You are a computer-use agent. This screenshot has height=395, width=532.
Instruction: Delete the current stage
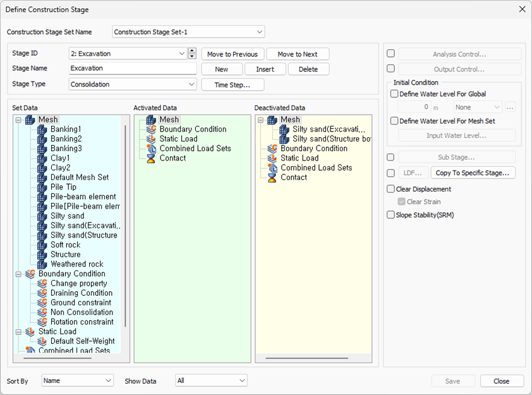coord(308,70)
